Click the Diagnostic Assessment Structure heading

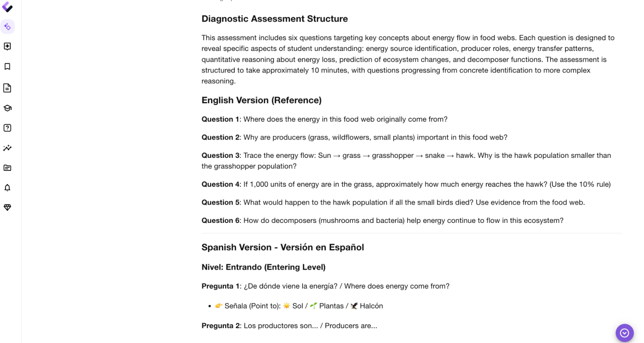point(274,19)
